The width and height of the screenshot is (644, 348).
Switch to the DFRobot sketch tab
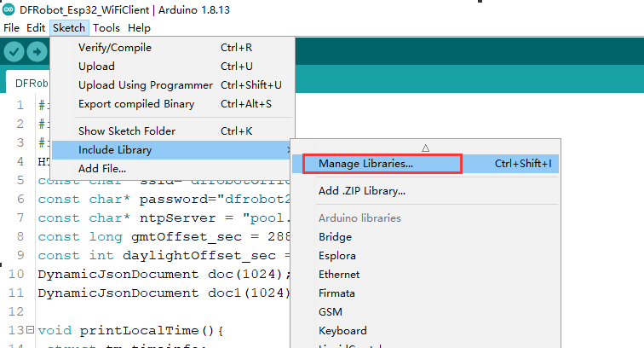coord(28,83)
